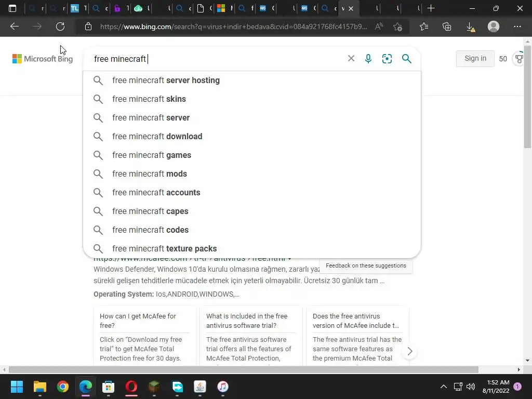532x399 pixels.
Task: Open Minecraft block icon in taskbar
Action: 154,387
